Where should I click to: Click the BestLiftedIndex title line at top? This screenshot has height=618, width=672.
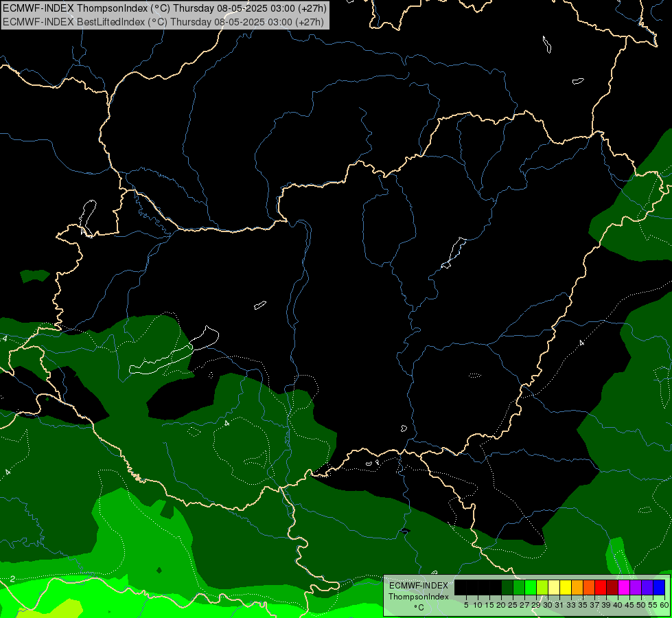tap(163, 22)
